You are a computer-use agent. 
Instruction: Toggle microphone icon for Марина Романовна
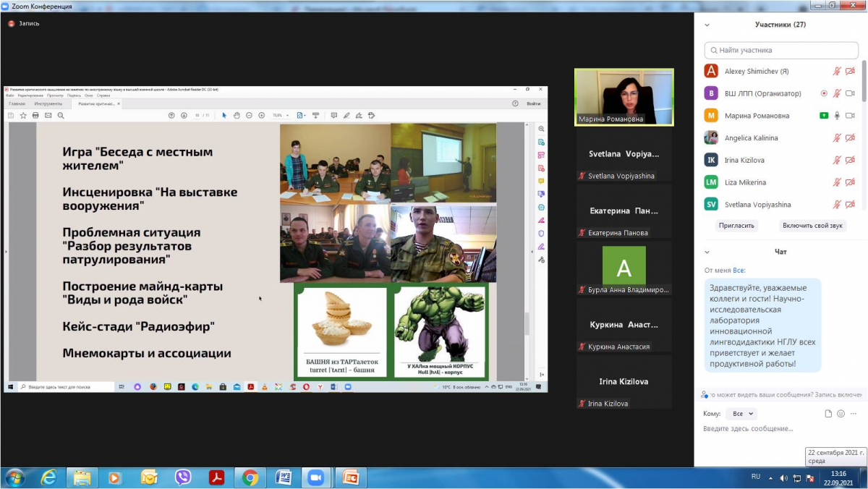(837, 116)
